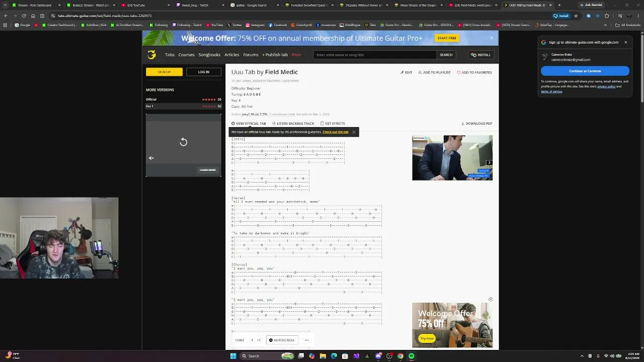The image size is (644, 362).
Task: Click Publish tab link
Action: [x=275, y=55]
